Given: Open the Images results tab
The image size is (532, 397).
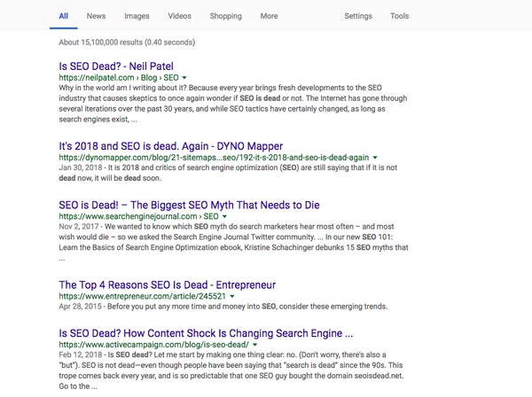Looking at the screenshot, I should click(x=137, y=16).
